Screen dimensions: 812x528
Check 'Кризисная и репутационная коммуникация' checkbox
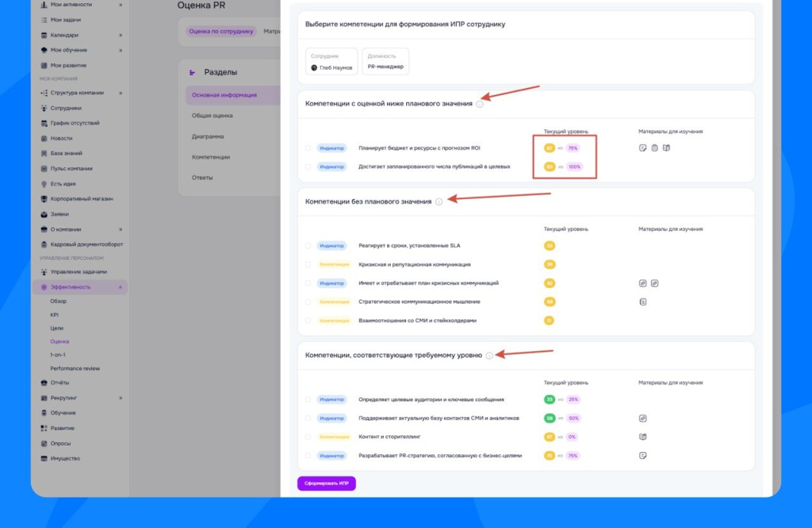[308, 265]
